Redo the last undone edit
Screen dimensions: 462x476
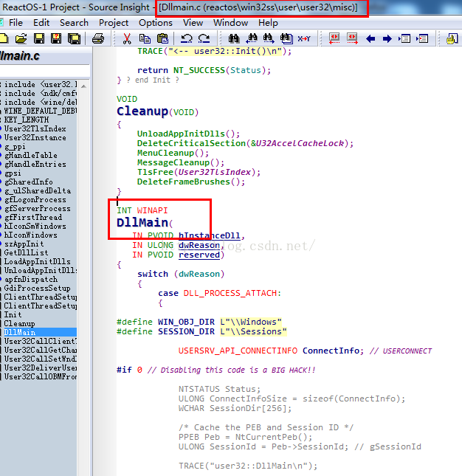pos(204,38)
